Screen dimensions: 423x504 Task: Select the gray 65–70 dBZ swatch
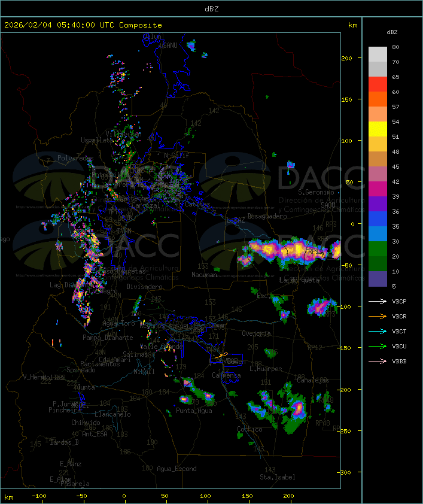(x=378, y=69)
